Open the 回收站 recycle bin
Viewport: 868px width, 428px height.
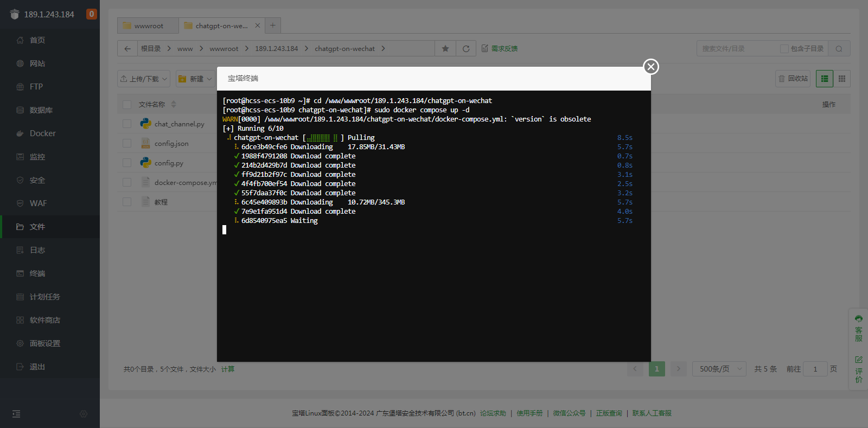click(793, 79)
